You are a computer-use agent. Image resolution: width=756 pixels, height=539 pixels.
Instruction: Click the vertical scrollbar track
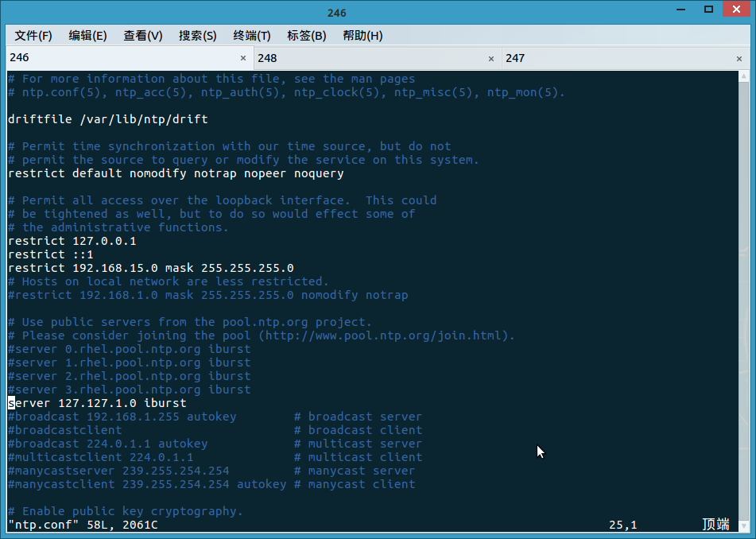tap(744, 301)
